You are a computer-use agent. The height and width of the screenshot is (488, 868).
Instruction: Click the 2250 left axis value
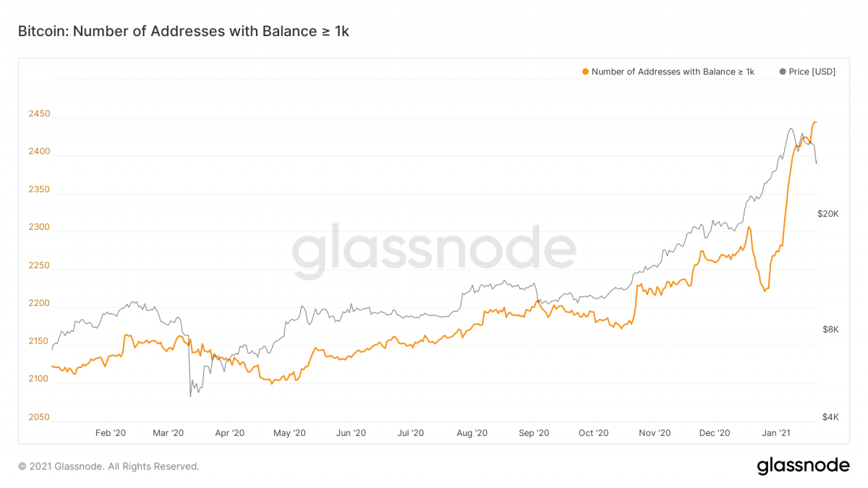[39, 265]
